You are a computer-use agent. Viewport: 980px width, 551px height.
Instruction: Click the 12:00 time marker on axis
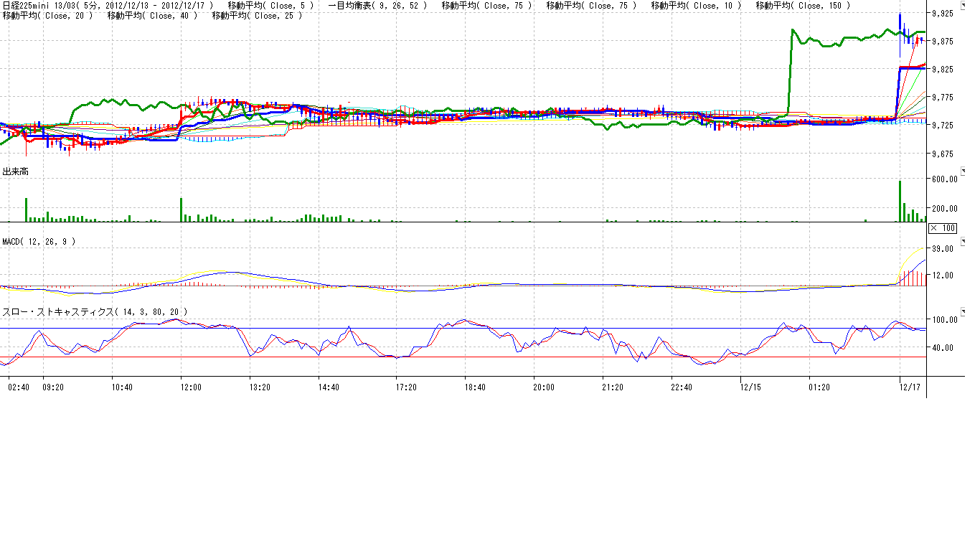tap(191, 387)
